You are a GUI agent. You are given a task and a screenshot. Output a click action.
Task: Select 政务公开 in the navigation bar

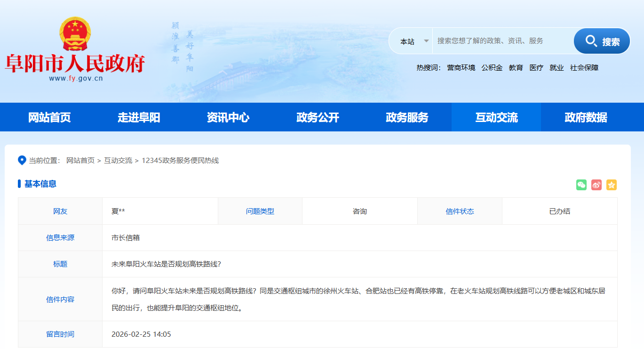pos(318,117)
